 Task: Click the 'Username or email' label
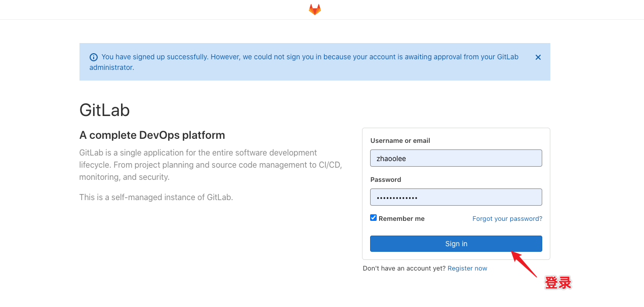pyautogui.click(x=400, y=141)
